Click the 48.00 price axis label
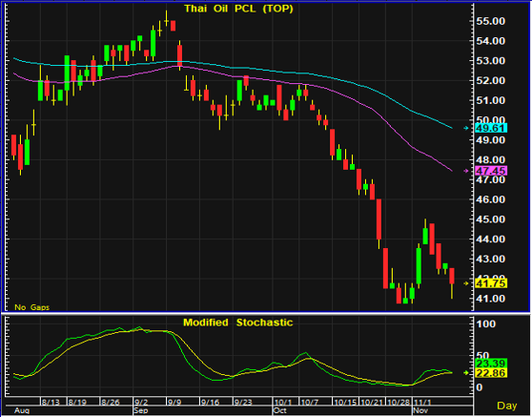This screenshot has height=417, width=532. tap(491, 159)
